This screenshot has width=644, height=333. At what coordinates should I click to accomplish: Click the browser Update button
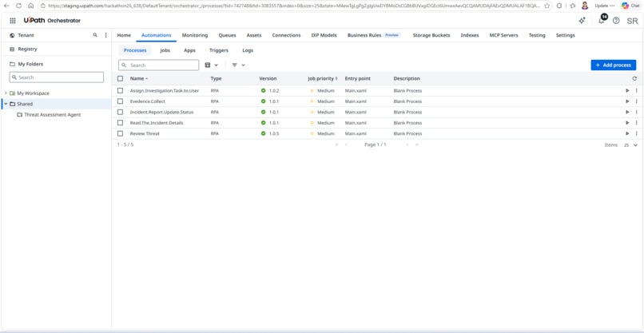pyautogui.click(x=605, y=6)
